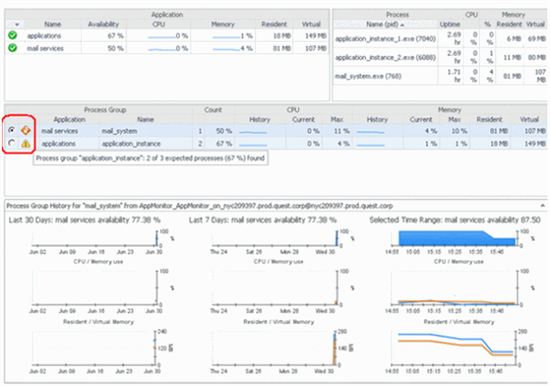550x386 pixels.
Task: Click the Selected Time Range CPU / Memory chart
Action: coord(455,287)
